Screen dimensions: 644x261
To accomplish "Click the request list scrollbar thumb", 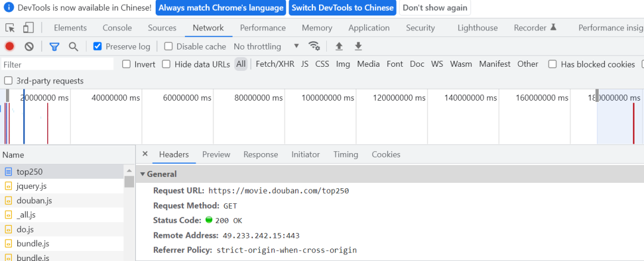I will coord(129,181).
